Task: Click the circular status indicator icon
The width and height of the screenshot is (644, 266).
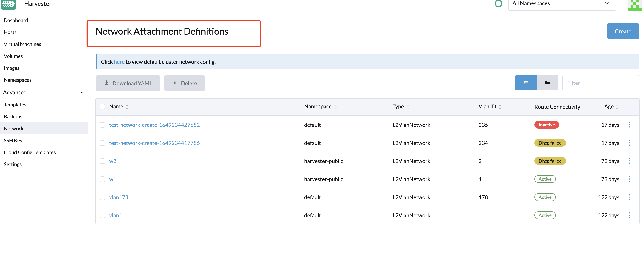Action: pyautogui.click(x=498, y=3)
